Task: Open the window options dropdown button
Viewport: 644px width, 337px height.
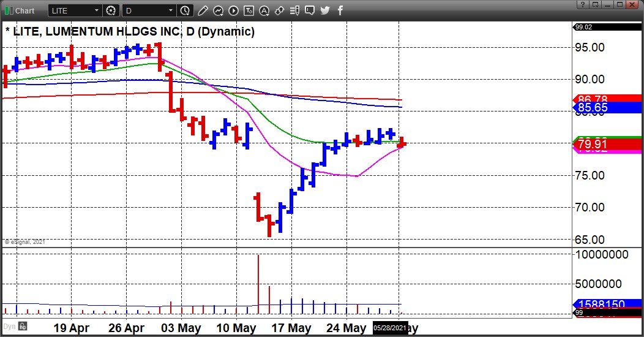Action: (594, 4)
